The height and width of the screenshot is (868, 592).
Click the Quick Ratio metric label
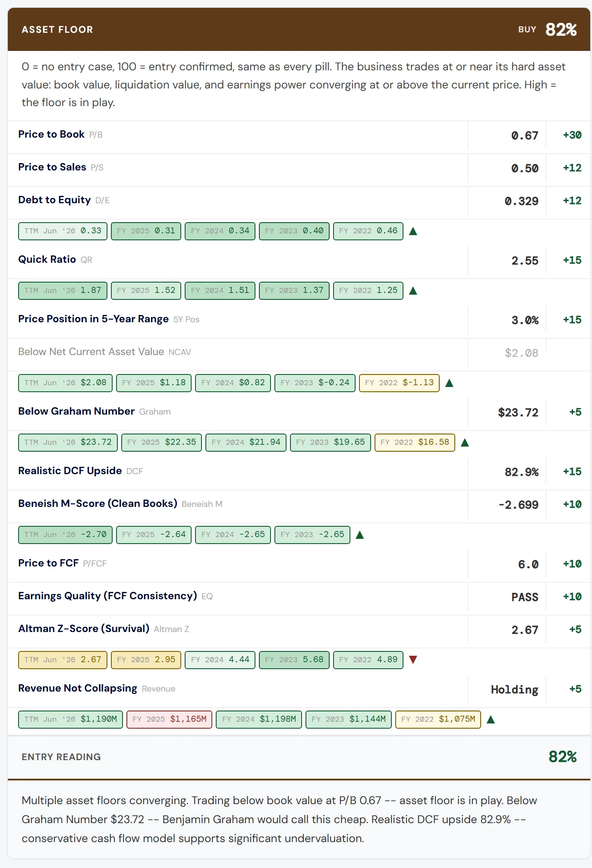point(47,259)
